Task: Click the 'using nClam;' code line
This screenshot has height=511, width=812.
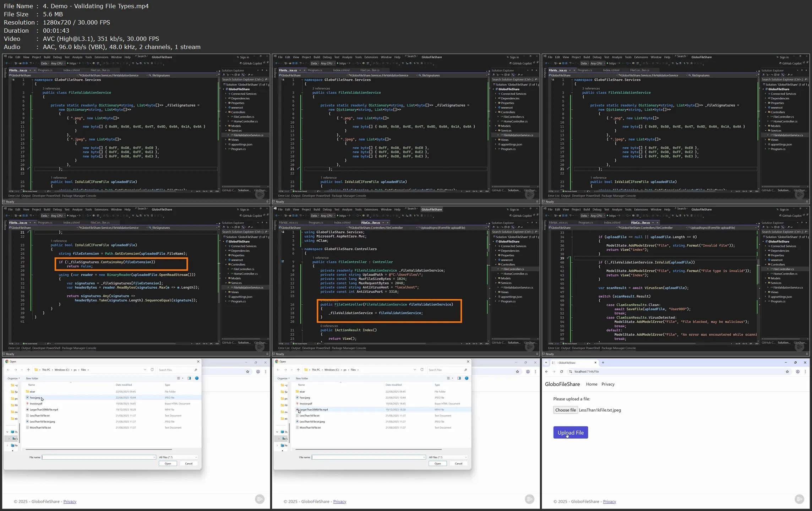Action: tap(316, 240)
